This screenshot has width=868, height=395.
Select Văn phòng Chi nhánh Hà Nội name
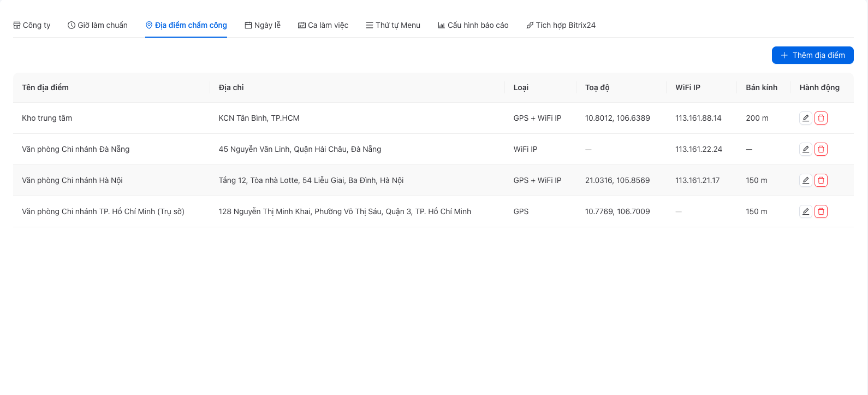72,180
